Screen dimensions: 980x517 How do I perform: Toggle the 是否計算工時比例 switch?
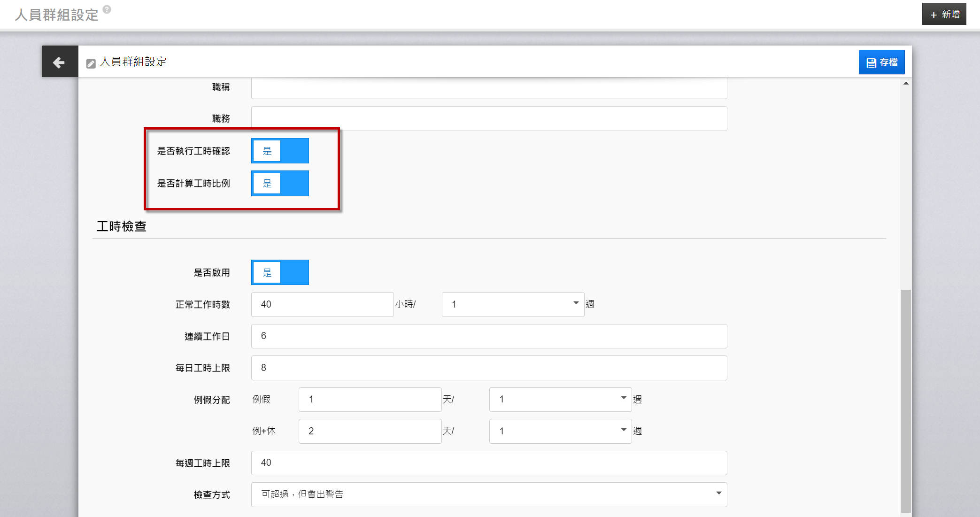point(280,183)
